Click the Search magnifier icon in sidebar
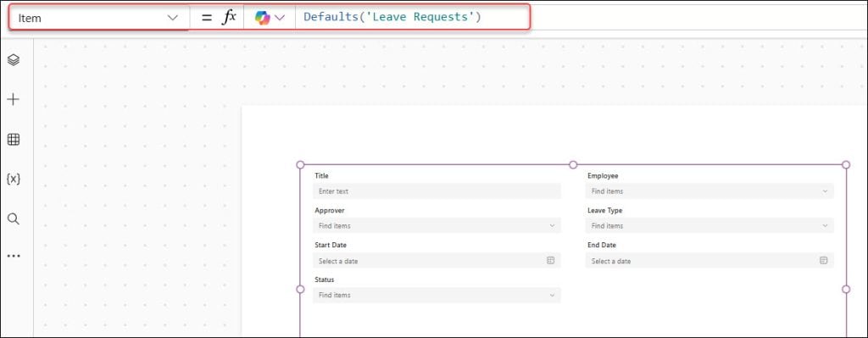The image size is (868, 338). pyautogui.click(x=14, y=219)
